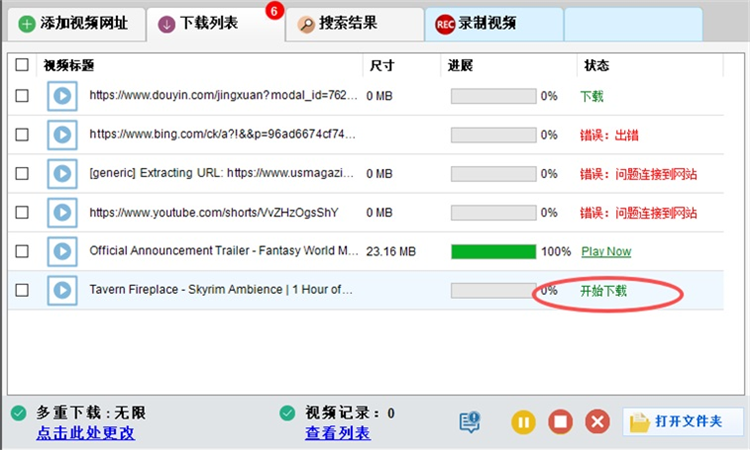Screen dimensions: 750x450
Task: Click the 视频标题 column header
Action: coord(69,66)
